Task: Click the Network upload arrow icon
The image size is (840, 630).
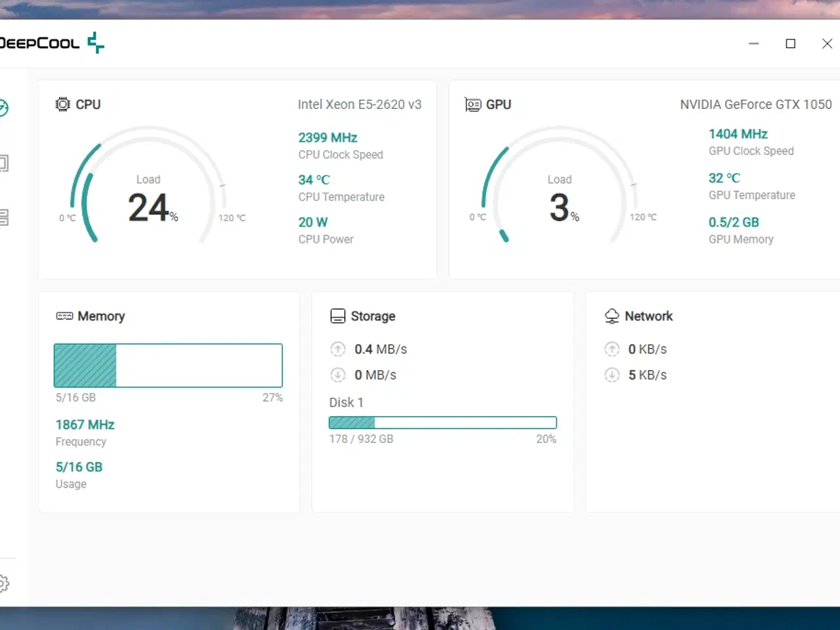Action: point(612,349)
